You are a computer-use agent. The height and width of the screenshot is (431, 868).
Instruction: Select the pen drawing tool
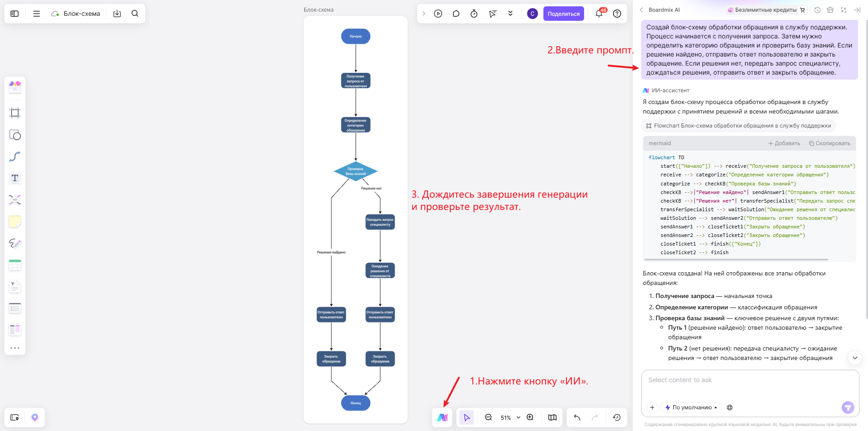tap(15, 243)
